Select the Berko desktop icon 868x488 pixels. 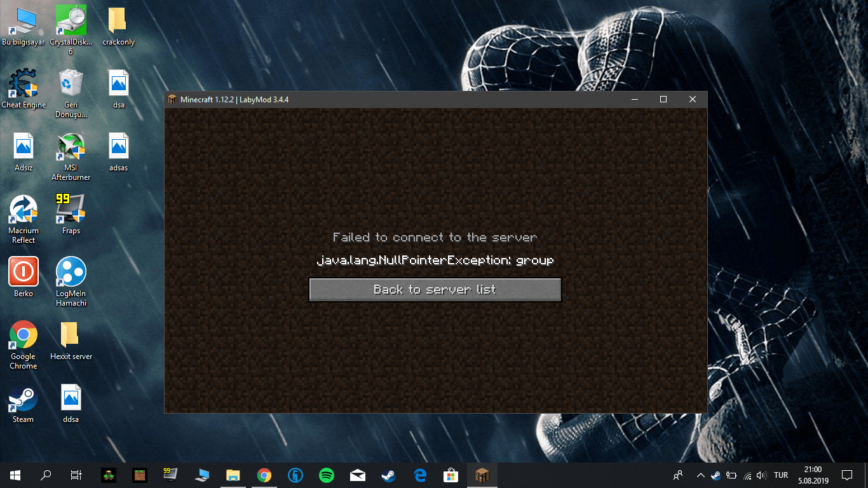tap(24, 278)
